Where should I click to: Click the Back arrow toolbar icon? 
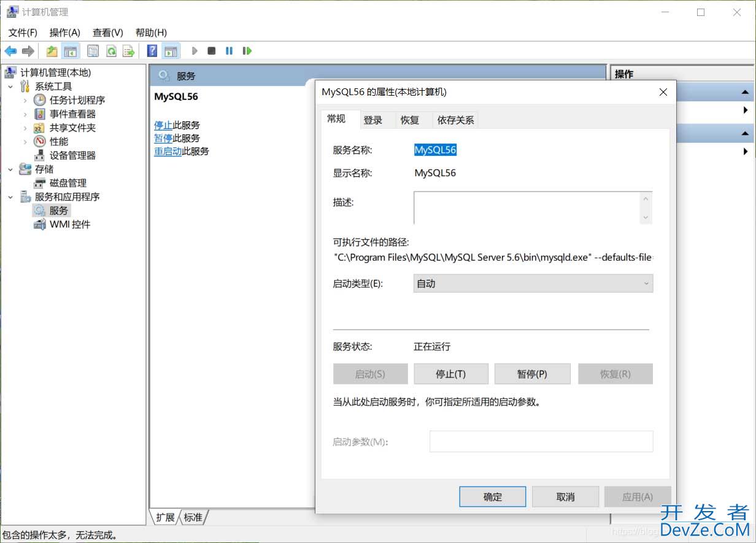pyautogui.click(x=10, y=51)
